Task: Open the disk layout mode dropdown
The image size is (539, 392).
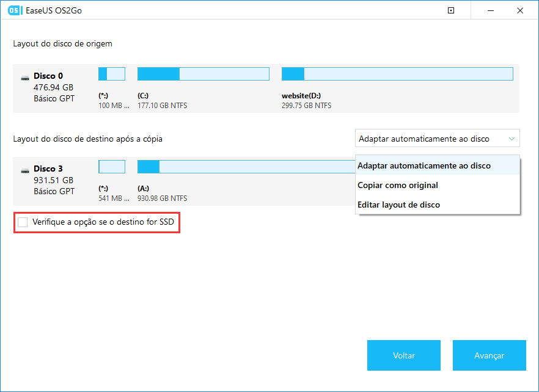Action: pyautogui.click(x=438, y=139)
